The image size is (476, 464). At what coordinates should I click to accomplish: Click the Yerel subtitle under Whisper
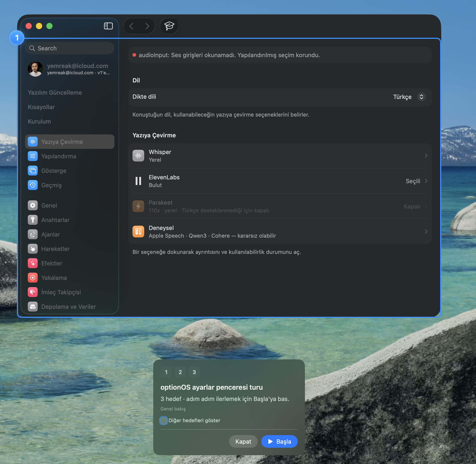155,160
